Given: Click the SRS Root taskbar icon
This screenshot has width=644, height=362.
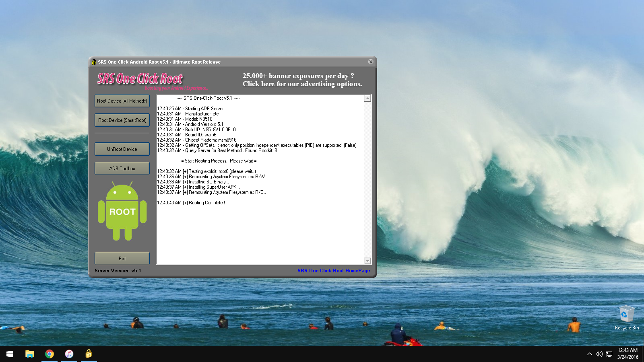Looking at the screenshot, I should pos(89,354).
